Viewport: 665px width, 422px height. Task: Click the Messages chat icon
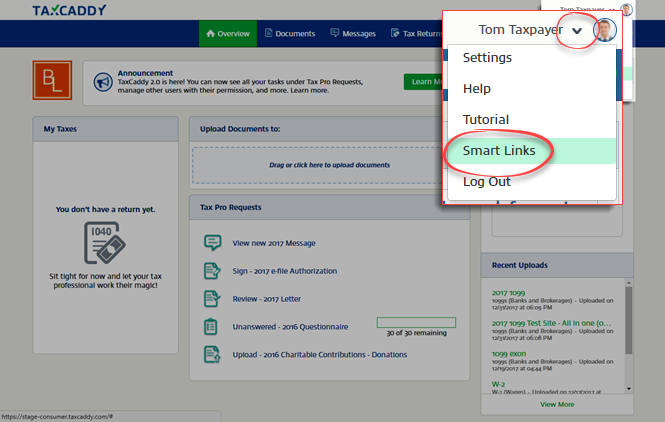[335, 33]
